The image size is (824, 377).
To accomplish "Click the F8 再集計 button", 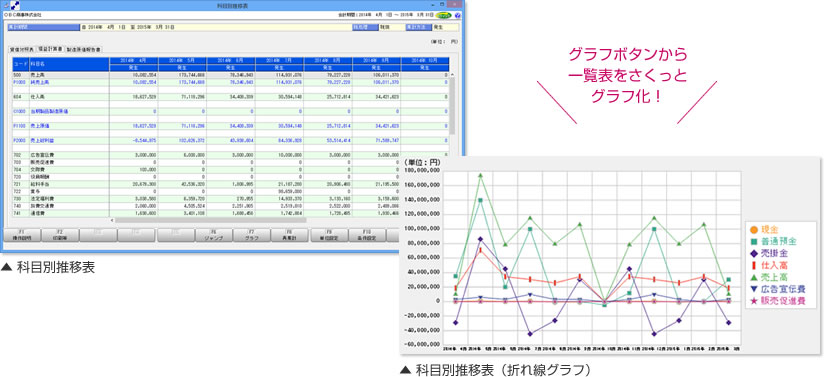I will [290, 235].
